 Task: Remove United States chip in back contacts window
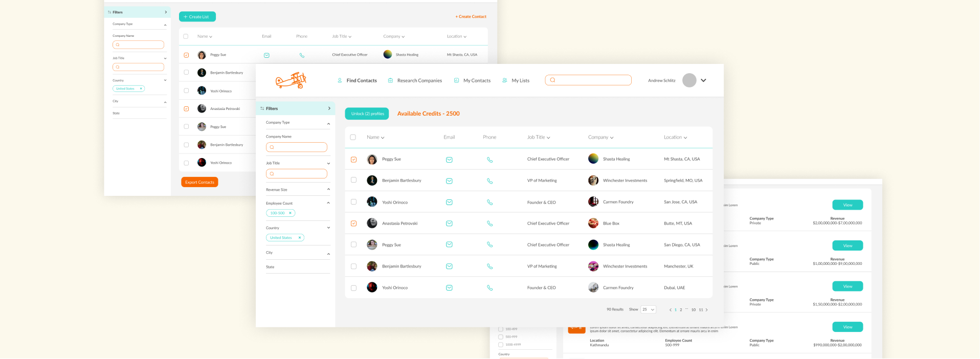coord(141,88)
